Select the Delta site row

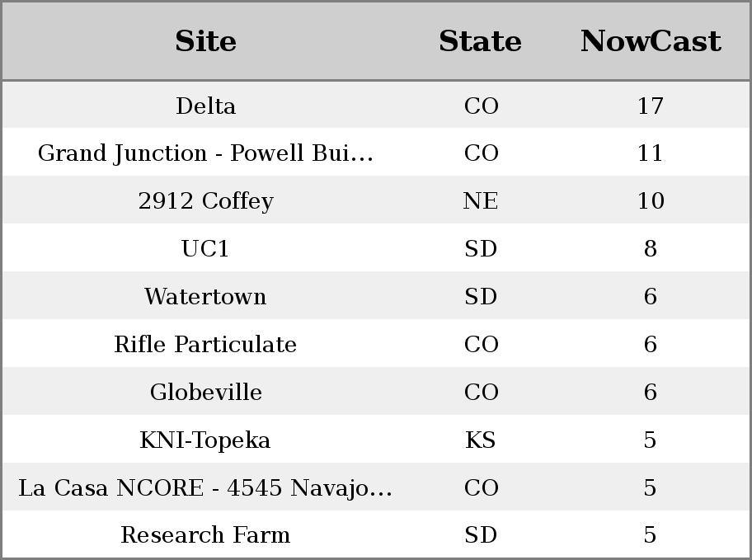coord(376,105)
